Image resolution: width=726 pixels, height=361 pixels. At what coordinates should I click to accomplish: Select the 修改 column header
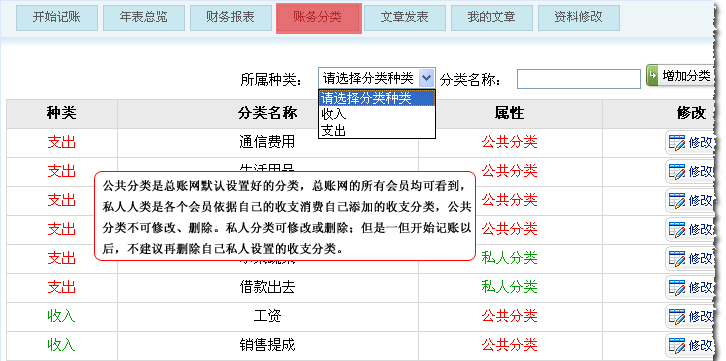coord(691,113)
